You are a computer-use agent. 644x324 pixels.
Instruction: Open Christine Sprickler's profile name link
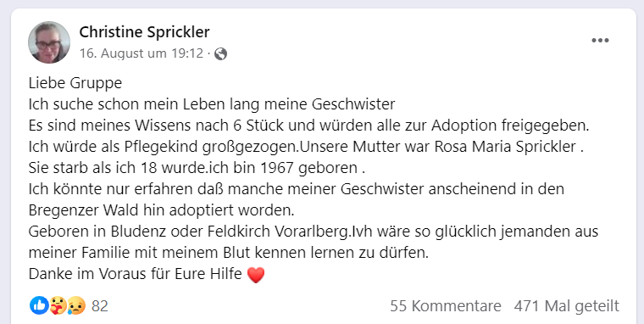(x=144, y=32)
